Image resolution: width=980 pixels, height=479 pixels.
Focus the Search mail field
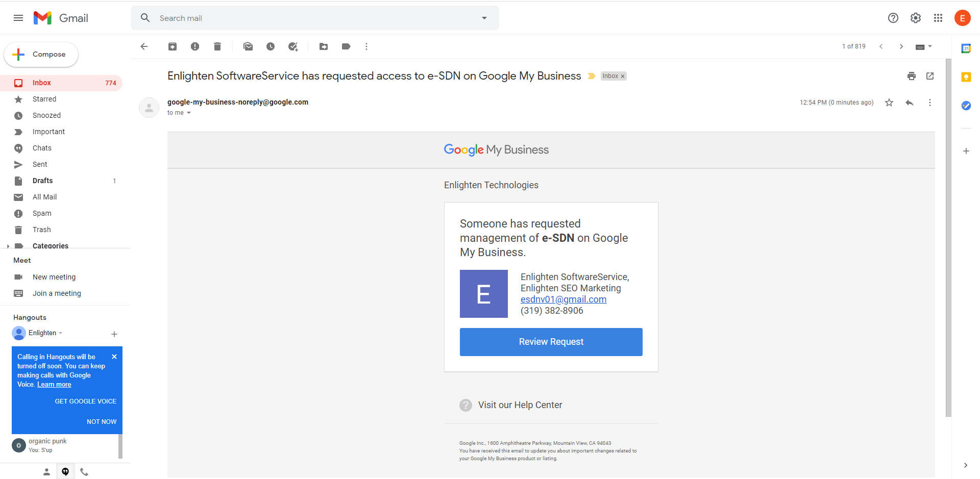(x=314, y=18)
